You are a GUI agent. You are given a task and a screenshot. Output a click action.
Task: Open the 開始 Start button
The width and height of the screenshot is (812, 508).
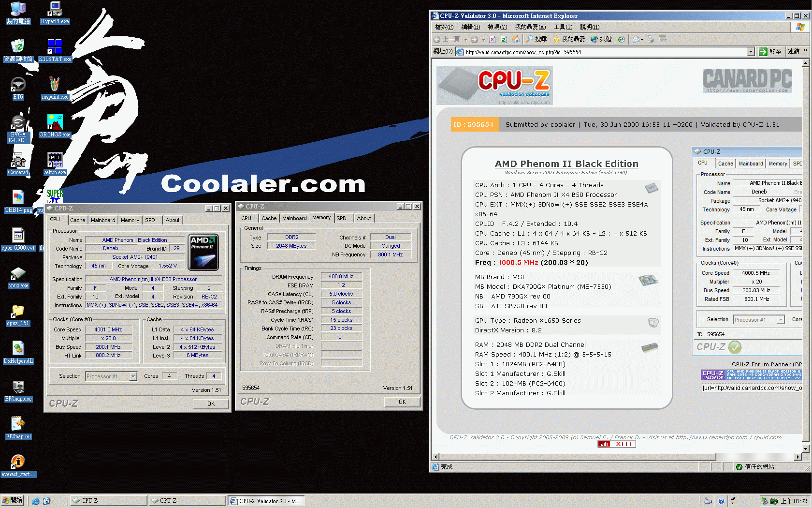click(12, 500)
